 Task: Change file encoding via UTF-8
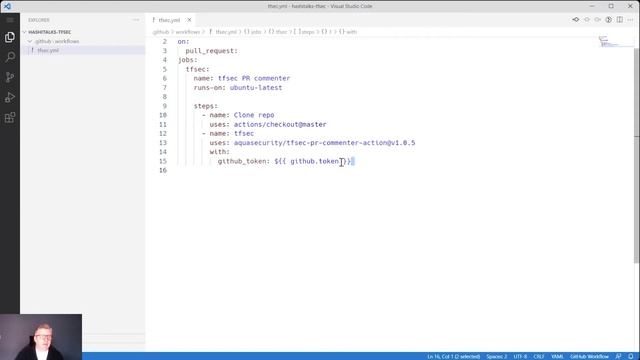(520, 356)
